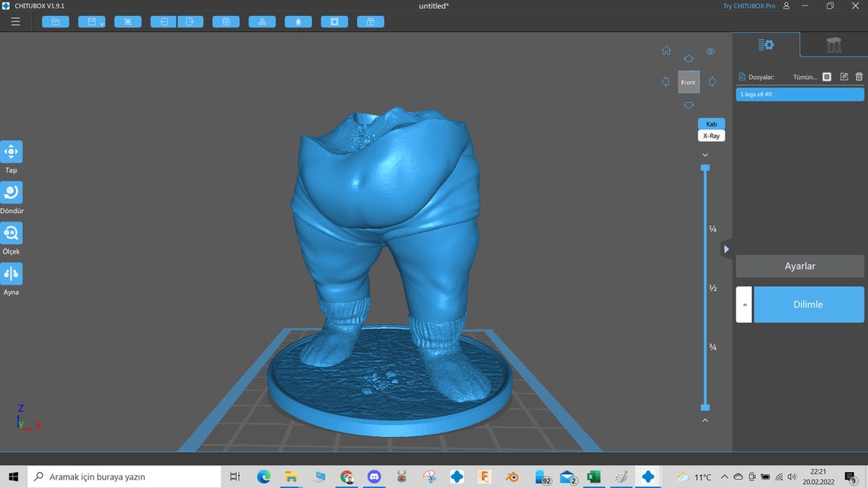
Task: Open a file with the first toolbar icon
Action: [x=55, y=21]
